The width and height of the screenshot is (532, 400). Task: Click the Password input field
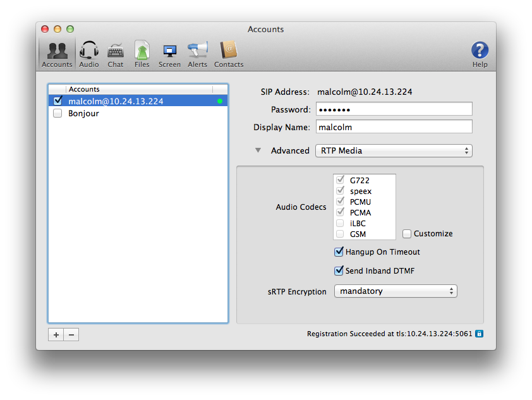(393, 110)
